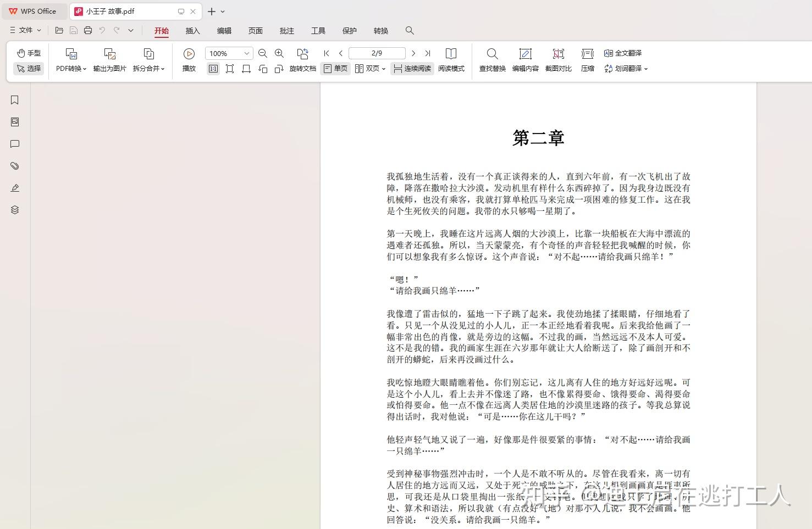
Task: Switch to the 保护 ribbon tab
Action: (x=350, y=31)
